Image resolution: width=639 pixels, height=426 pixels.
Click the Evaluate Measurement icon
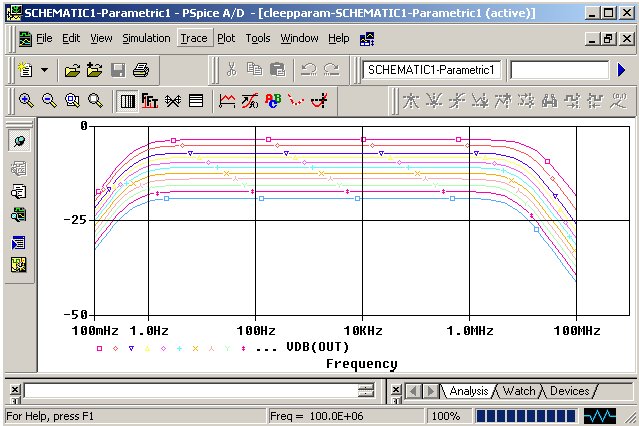(250, 101)
